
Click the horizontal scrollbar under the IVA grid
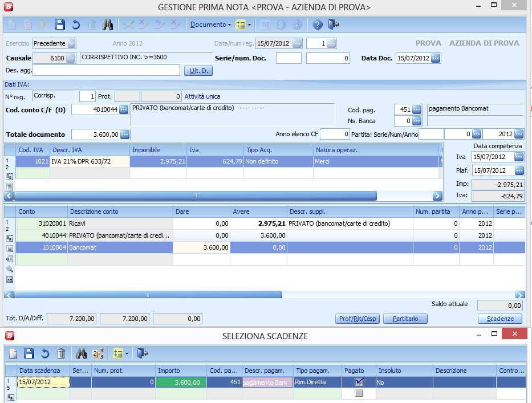point(194,196)
